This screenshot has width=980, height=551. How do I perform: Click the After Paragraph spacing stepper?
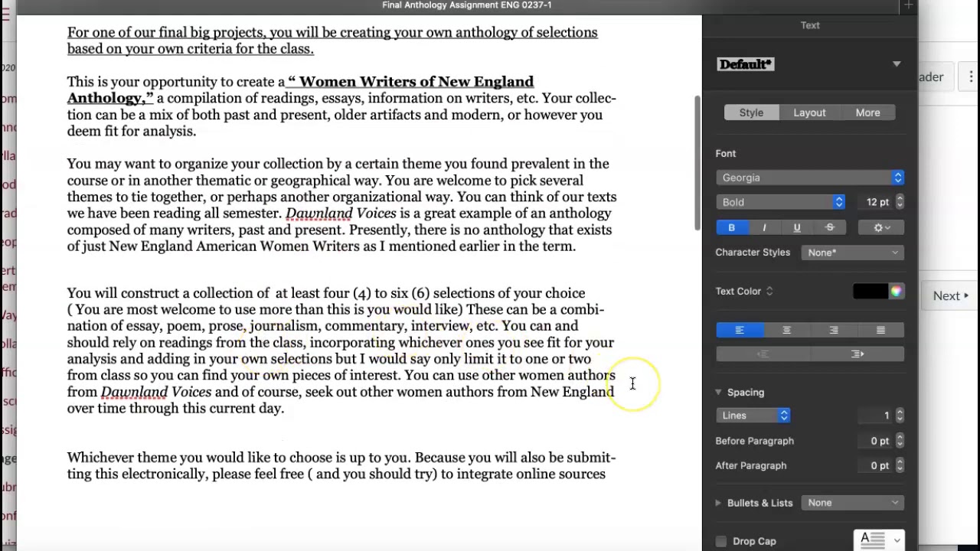900,465
